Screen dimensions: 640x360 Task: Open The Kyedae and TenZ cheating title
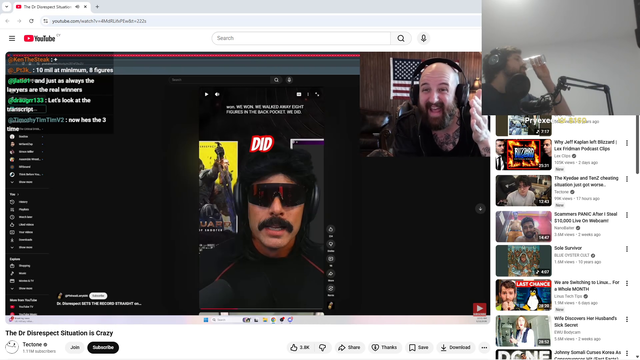tap(586, 181)
